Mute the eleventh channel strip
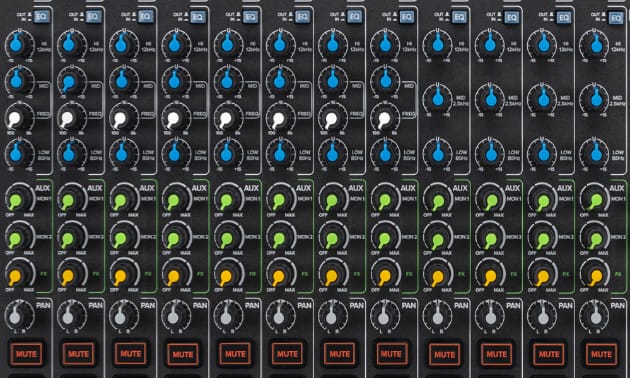Image resolution: width=630 pixels, height=378 pixels. pos(549,354)
